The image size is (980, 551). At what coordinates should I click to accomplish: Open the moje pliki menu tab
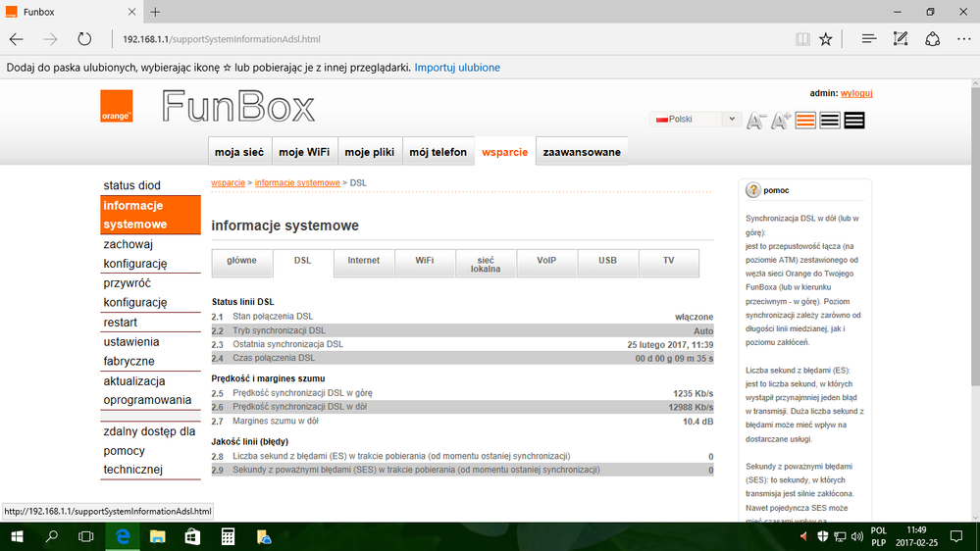pyautogui.click(x=370, y=152)
